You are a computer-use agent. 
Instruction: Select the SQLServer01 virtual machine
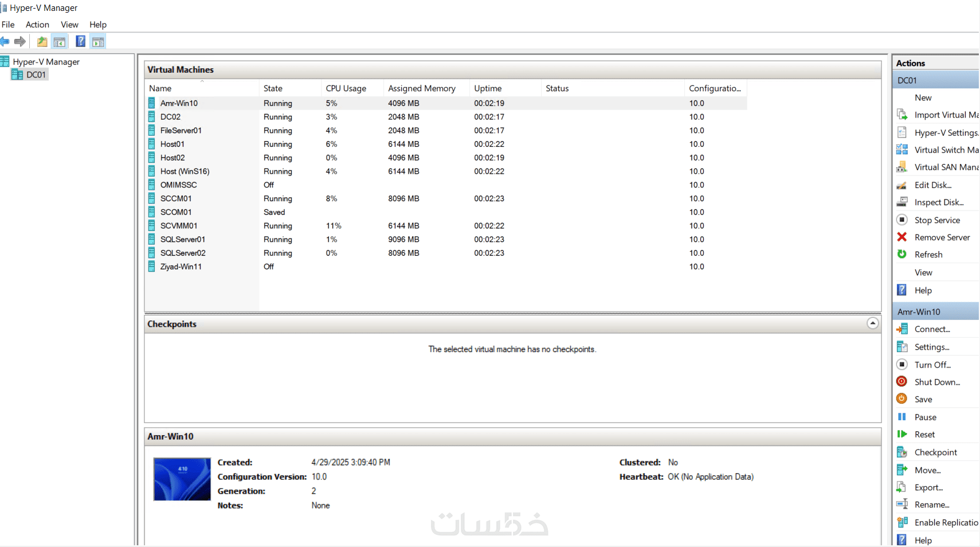tap(446, 240)
